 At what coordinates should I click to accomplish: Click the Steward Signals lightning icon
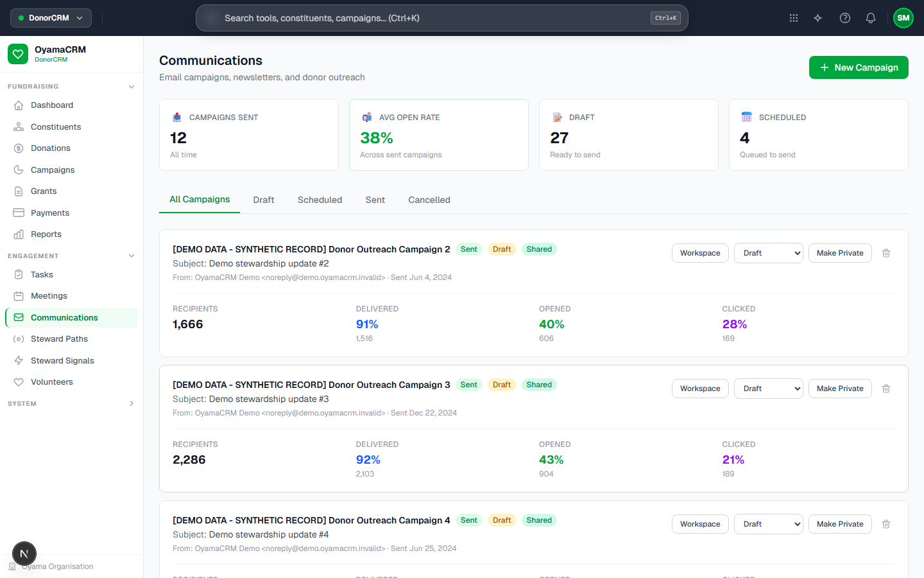click(x=19, y=361)
